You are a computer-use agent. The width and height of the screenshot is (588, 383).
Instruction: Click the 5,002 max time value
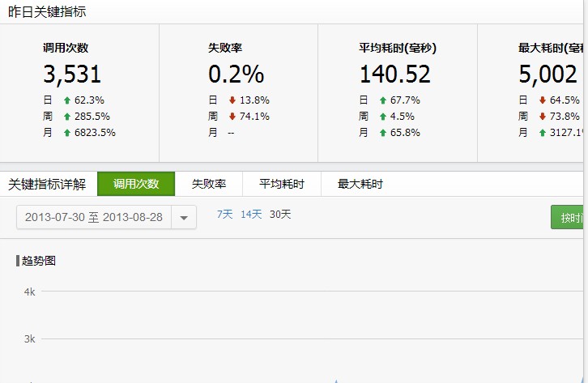coord(548,74)
